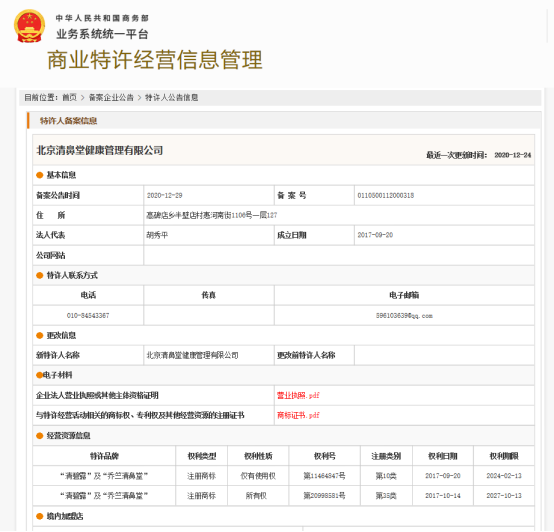Click the 权利号 column header
Viewport: 554px width, 532px height.
pyautogui.click(x=324, y=456)
